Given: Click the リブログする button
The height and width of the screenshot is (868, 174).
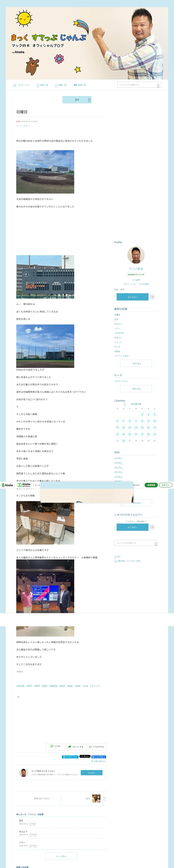Looking at the screenshot, I should pos(96,747).
